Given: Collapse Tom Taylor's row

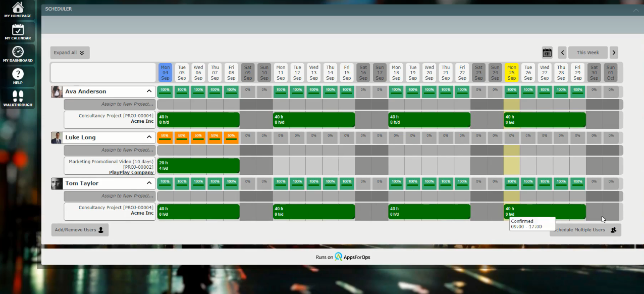Looking at the screenshot, I should coord(149,183).
